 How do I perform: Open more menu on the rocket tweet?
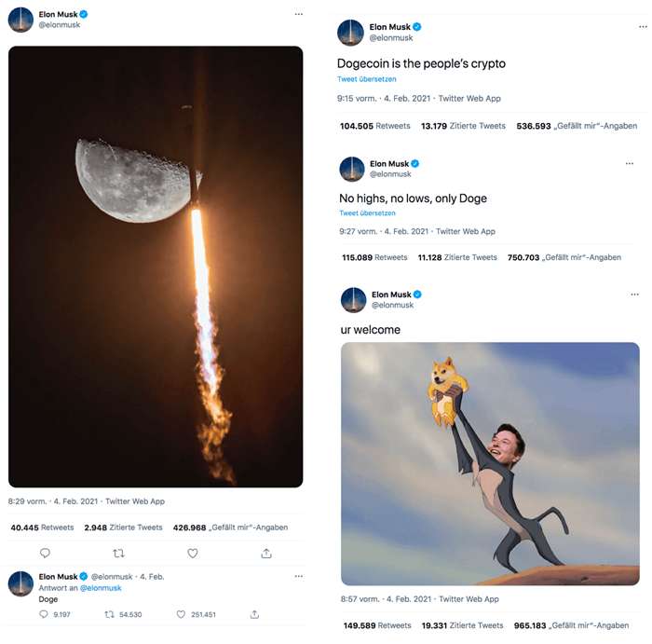(x=298, y=14)
